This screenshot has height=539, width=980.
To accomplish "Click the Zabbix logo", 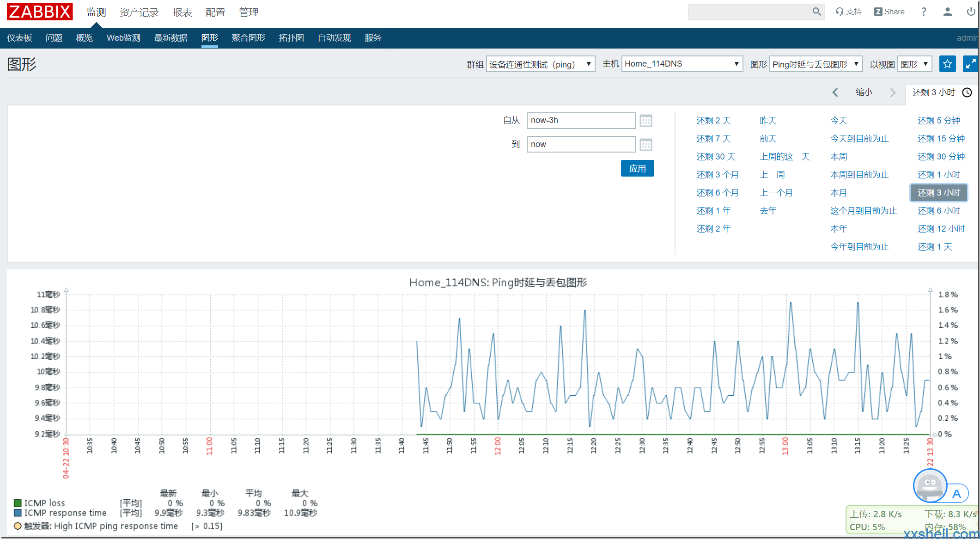I will (x=40, y=12).
